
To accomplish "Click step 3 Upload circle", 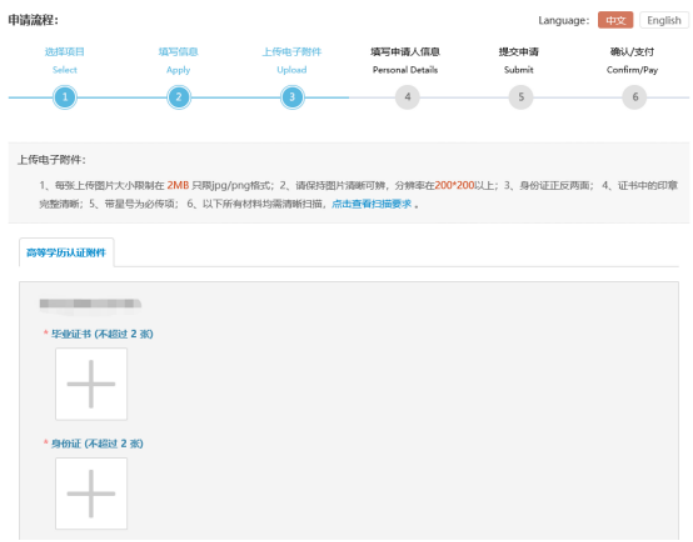I will point(292,97).
